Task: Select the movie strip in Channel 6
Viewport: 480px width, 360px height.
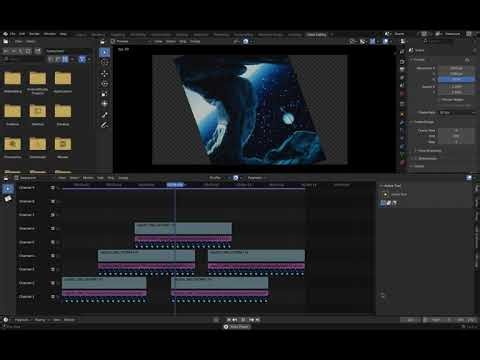Action: coord(183,228)
